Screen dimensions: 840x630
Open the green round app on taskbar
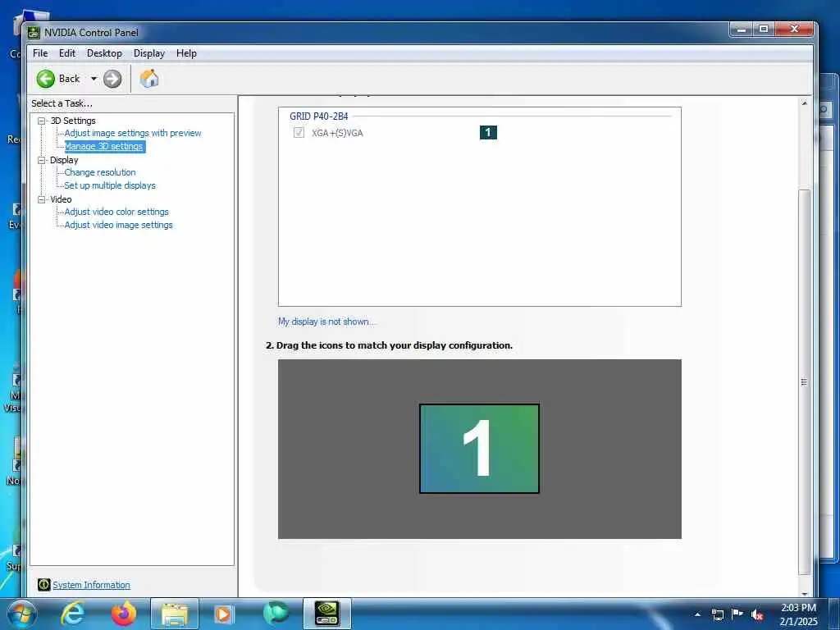[x=276, y=614]
